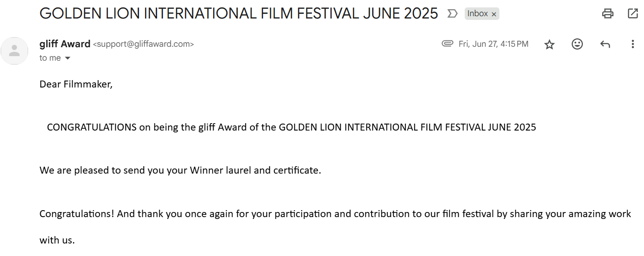Screen dimensions: 644x256
Task: Click the Fri, Jun 27 timestamp
Action: pos(493,44)
